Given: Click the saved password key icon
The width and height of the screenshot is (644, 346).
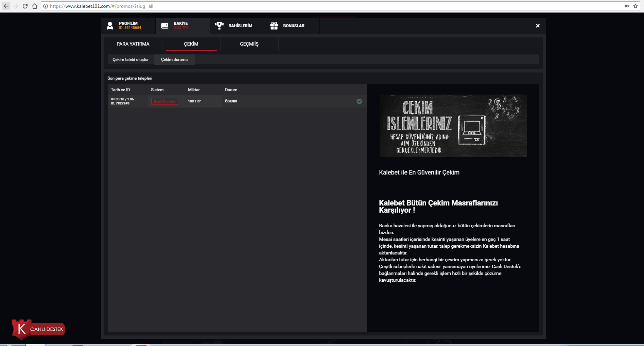Looking at the screenshot, I should tap(627, 6).
